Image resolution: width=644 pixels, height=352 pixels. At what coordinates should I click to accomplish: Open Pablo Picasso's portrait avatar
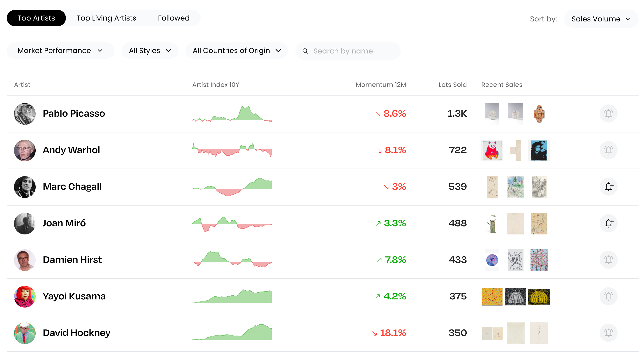click(25, 114)
